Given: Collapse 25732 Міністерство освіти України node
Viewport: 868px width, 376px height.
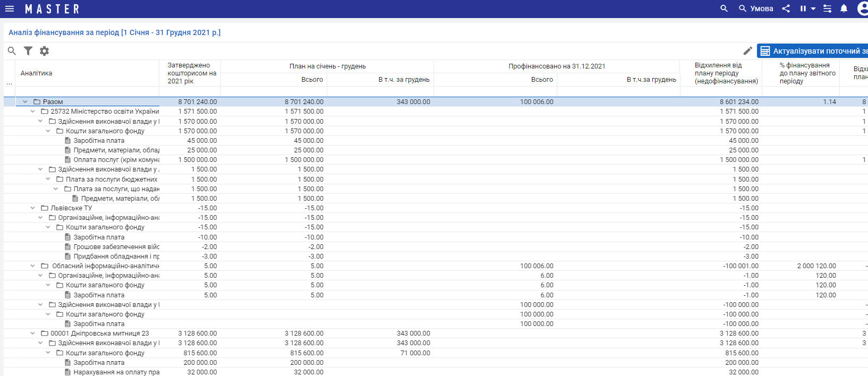Looking at the screenshot, I should tap(32, 112).
